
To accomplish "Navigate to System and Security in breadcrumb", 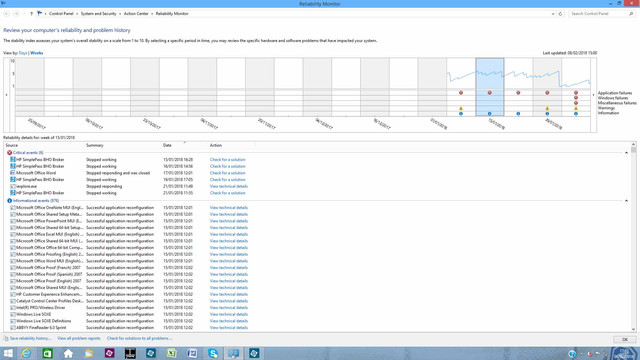I will [98, 14].
